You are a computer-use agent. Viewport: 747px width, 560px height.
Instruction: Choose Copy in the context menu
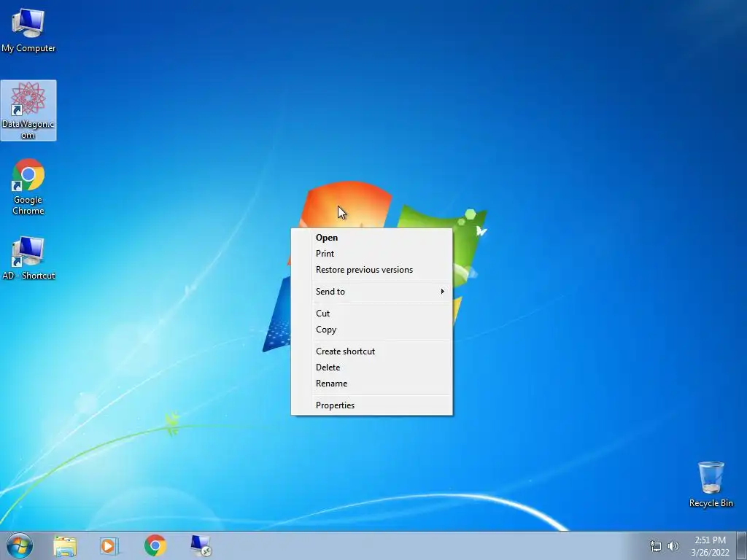pyautogui.click(x=371, y=330)
